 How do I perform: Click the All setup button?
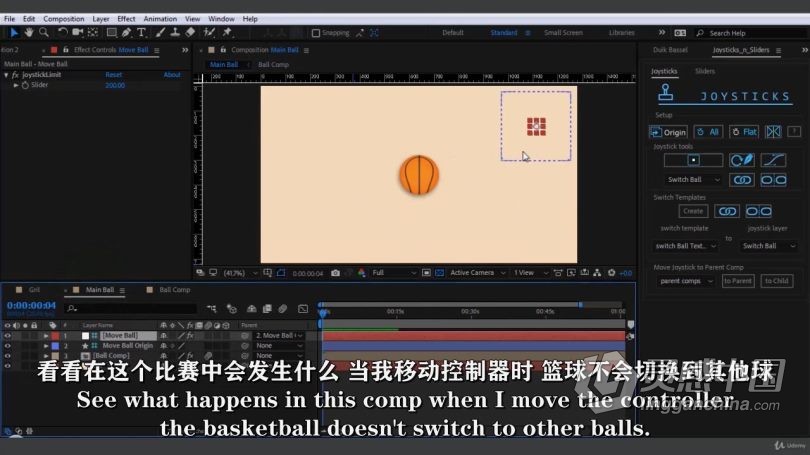click(708, 132)
